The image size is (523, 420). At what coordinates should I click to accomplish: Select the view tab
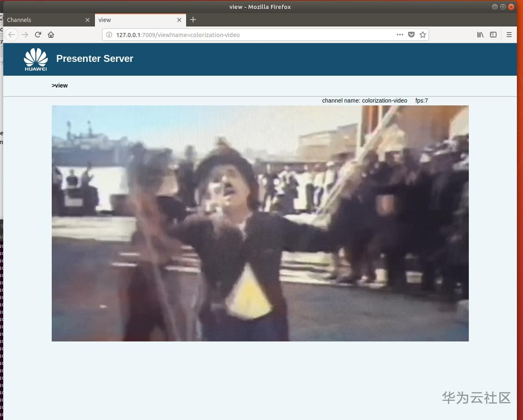134,20
